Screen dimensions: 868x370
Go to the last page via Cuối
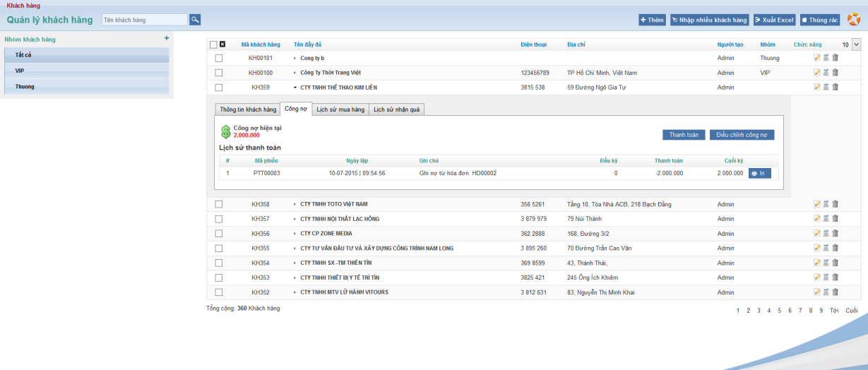coord(852,310)
